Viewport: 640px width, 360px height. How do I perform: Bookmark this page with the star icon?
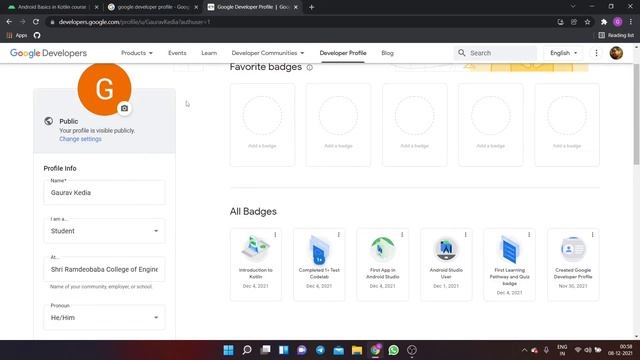pyautogui.click(x=587, y=22)
